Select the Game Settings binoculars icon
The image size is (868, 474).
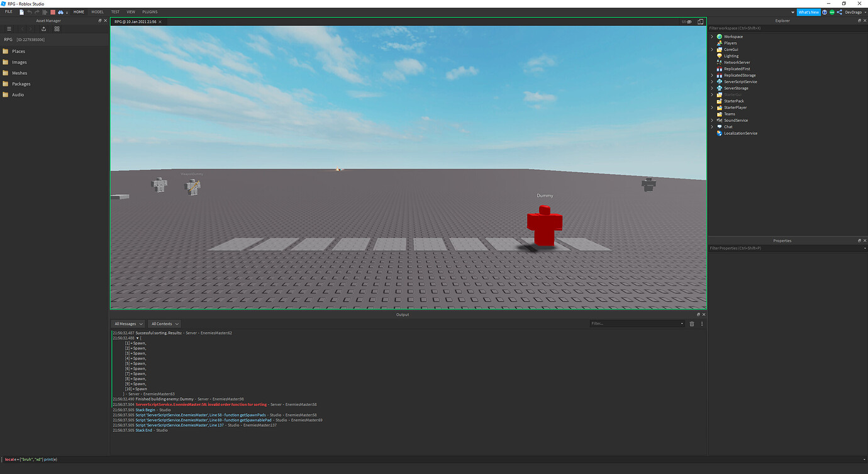(60, 11)
